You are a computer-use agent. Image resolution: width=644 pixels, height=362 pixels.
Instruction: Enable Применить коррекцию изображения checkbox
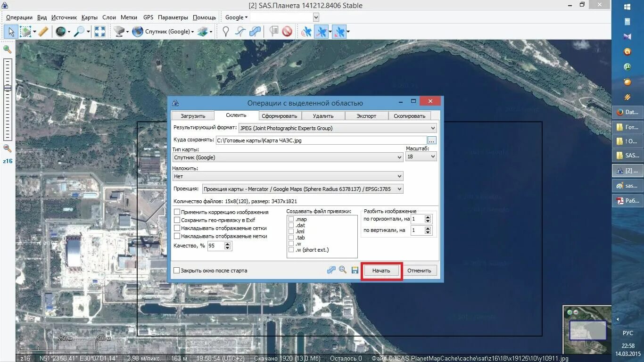coord(177,212)
